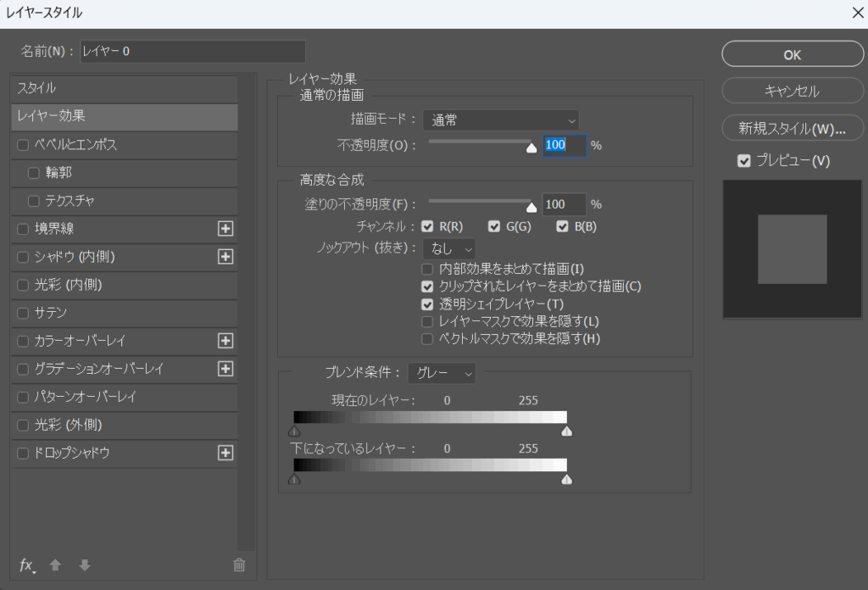Click the trash delete effect icon
The width and height of the screenshot is (868, 590).
pyautogui.click(x=239, y=565)
